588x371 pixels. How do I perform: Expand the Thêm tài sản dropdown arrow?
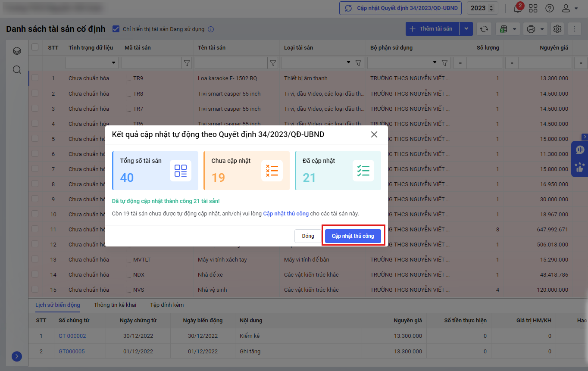tap(466, 29)
